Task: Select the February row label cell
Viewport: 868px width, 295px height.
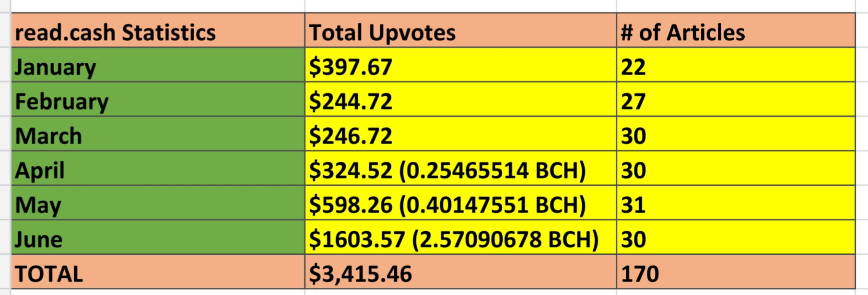Action: click(x=158, y=99)
